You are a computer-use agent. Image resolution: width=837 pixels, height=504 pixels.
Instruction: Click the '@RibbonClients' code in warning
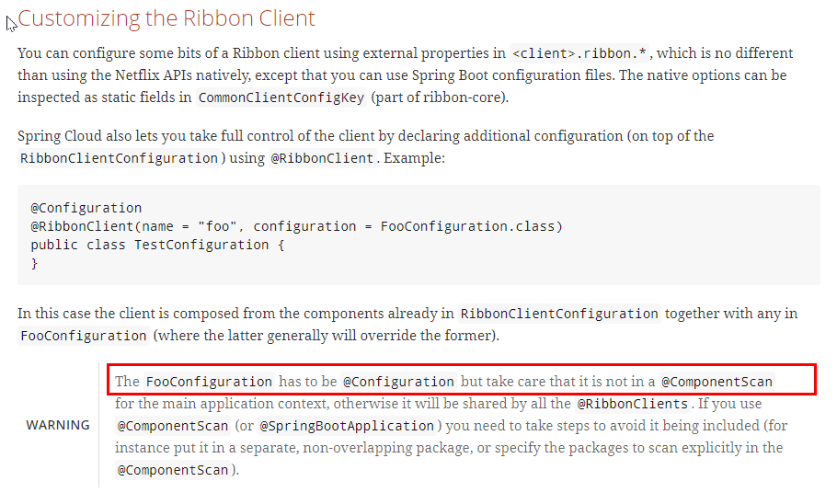point(633,404)
